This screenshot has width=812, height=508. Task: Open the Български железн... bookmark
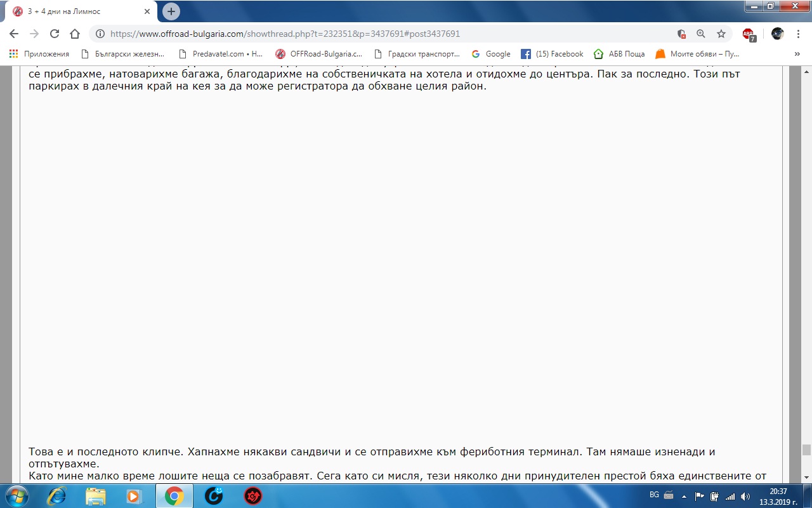(x=122, y=54)
